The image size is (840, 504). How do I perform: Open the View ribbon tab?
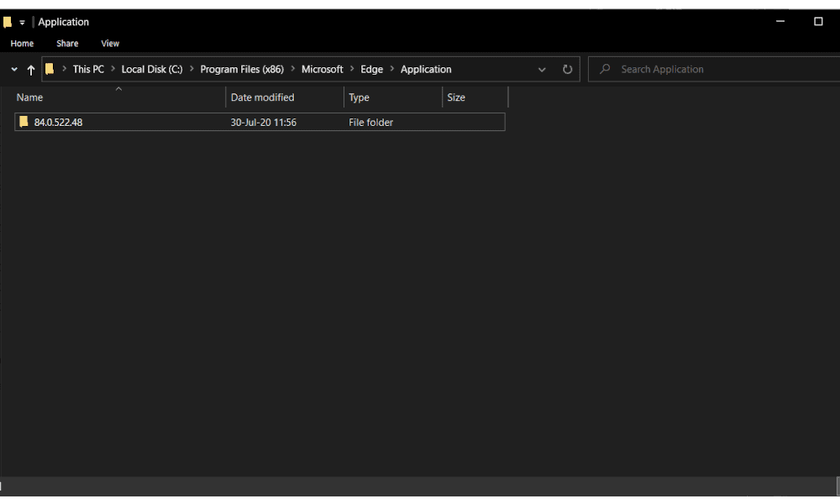click(x=110, y=43)
